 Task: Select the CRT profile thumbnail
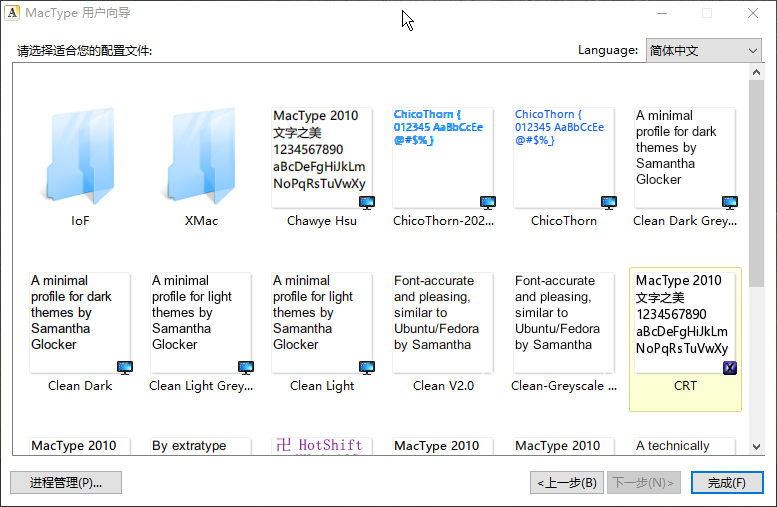685,323
